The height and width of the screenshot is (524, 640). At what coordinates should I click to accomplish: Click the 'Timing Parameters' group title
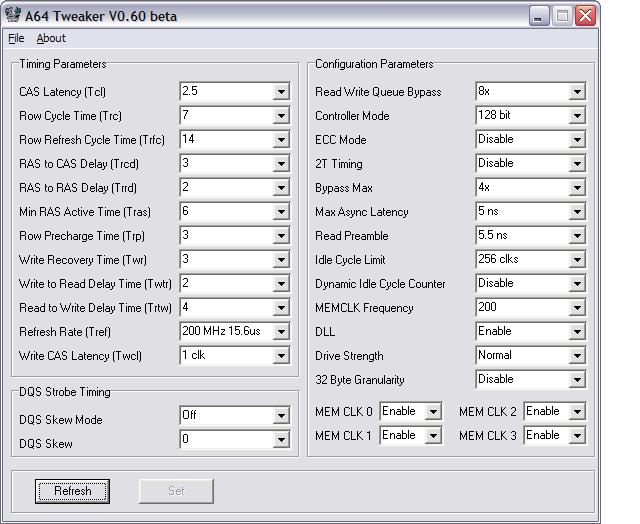[x=63, y=64]
